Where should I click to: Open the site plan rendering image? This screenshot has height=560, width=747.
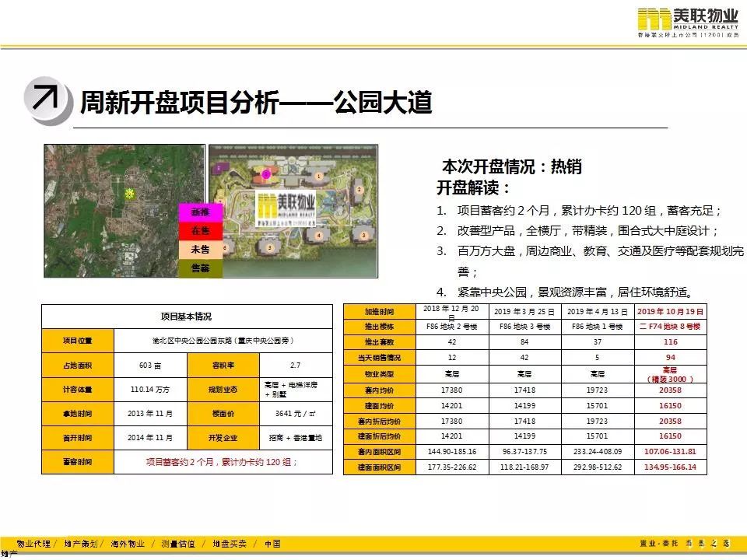coord(293,211)
